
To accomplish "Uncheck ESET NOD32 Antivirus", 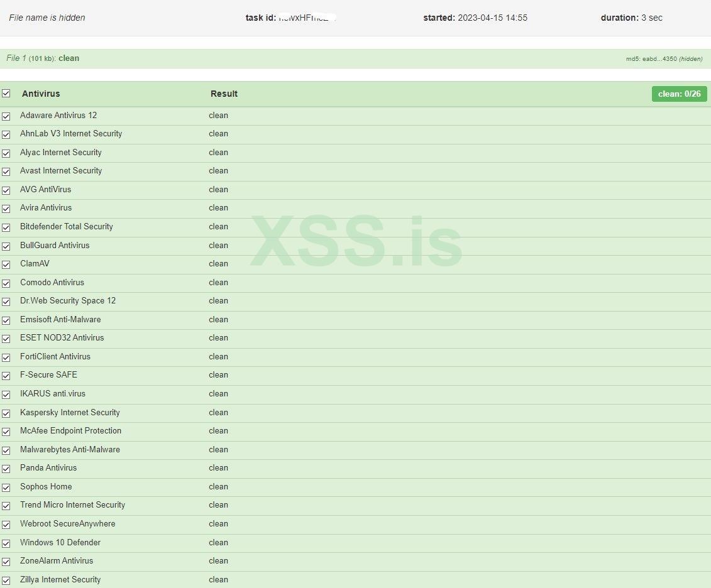I will pos(6,339).
